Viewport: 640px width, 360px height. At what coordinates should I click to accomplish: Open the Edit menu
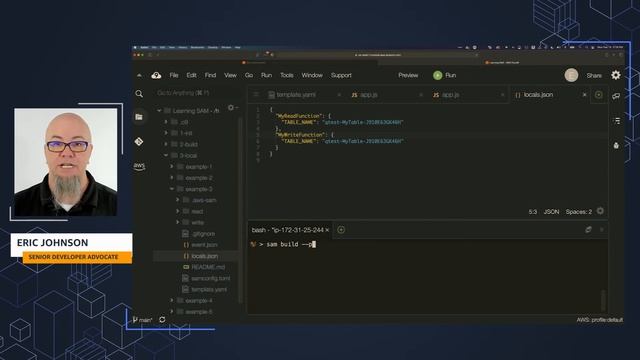click(191, 75)
